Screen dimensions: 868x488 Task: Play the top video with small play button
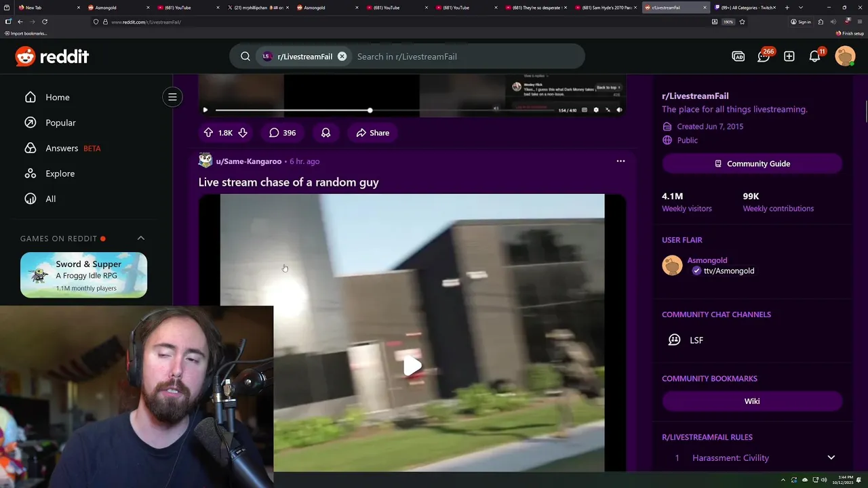coord(205,110)
